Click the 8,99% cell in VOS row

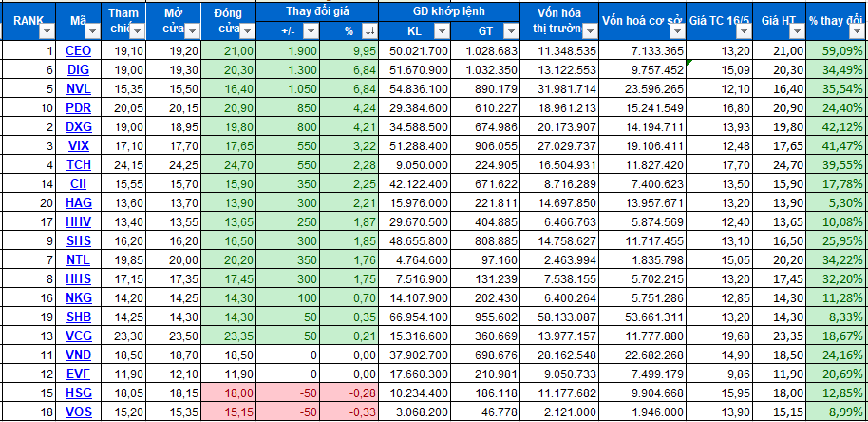coord(837,412)
